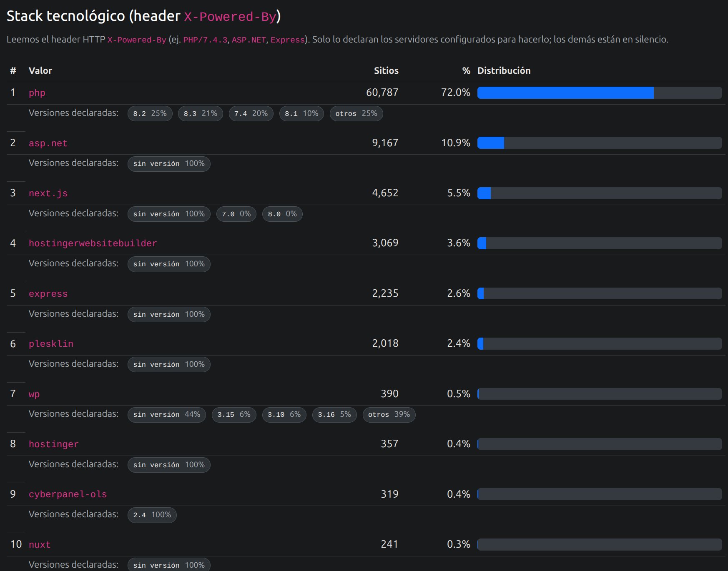Click php version badge '8.3 21%'
Image resolution: width=728 pixels, height=571 pixels.
point(201,114)
